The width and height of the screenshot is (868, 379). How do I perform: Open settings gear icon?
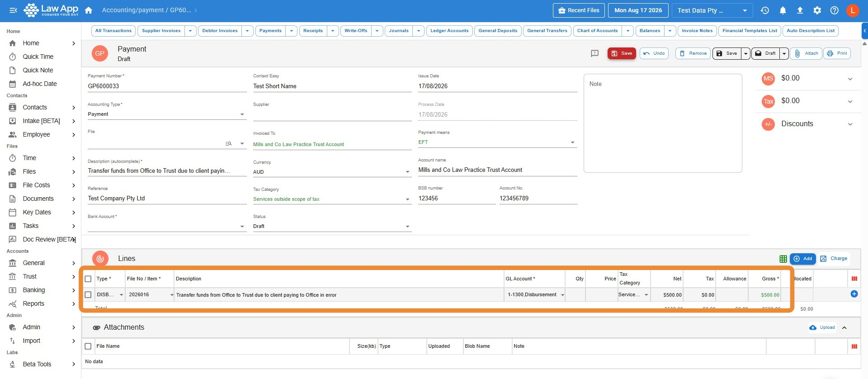point(817,10)
